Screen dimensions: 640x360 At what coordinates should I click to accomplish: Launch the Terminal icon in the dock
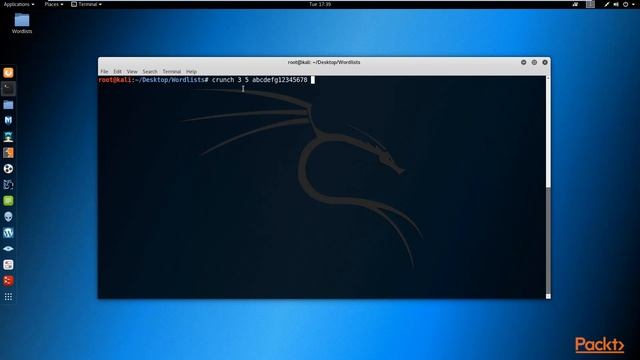point(8,89)
